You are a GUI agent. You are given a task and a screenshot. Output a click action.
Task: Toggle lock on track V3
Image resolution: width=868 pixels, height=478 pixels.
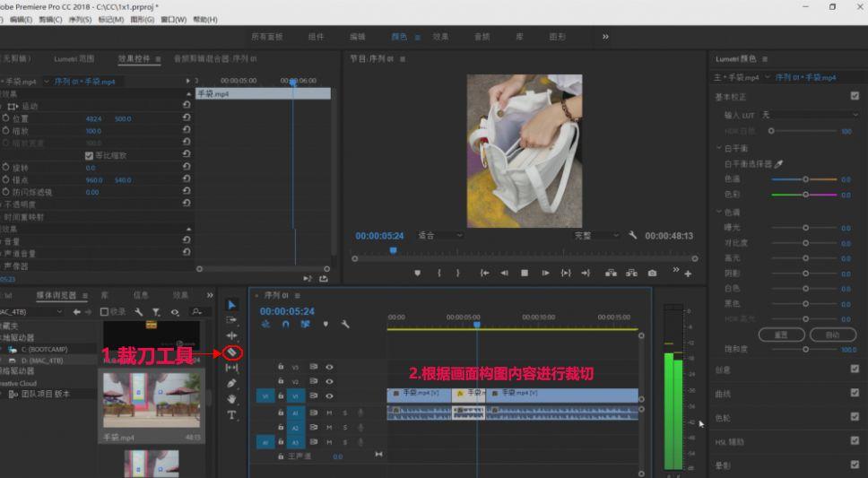[x=281, y=367]
